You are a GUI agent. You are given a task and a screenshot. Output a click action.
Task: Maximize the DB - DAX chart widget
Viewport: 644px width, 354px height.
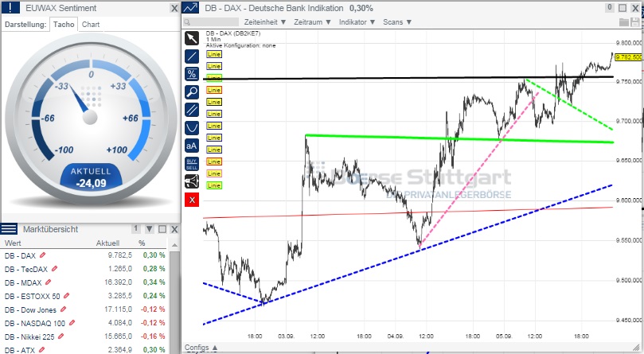click(623, 8)
